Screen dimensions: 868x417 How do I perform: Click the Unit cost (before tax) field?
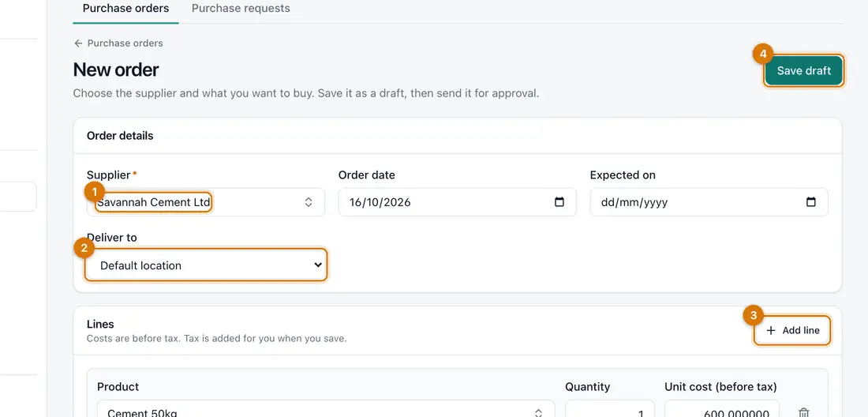[x=722, y=408]
